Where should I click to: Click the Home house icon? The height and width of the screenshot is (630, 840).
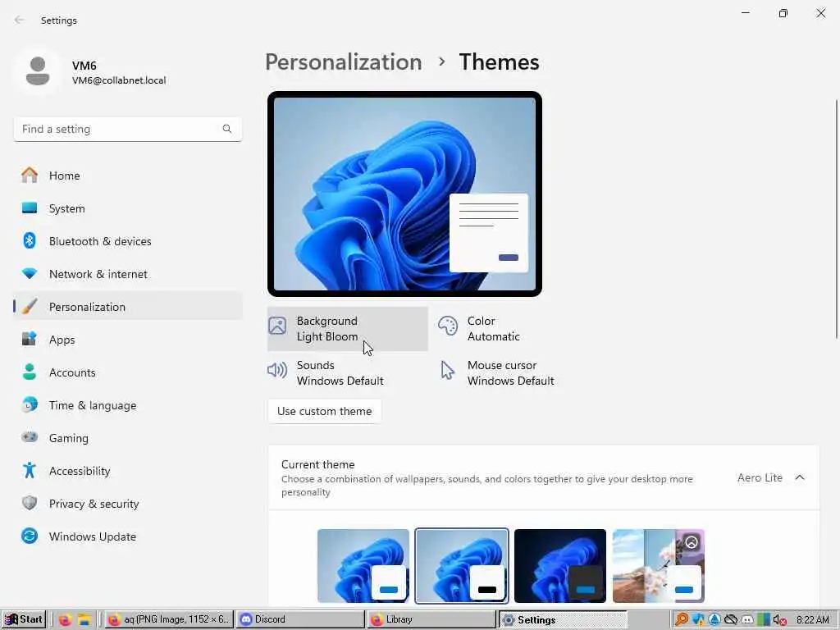(30, 176)
